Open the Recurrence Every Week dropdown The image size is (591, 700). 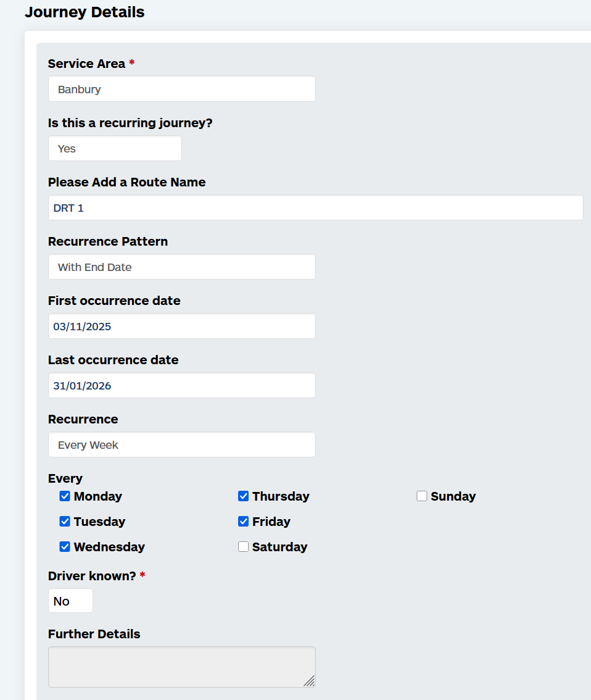point(181,444)
